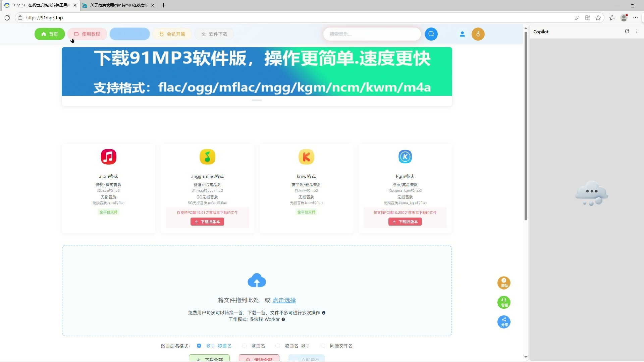Click the 点击选择 file upload link

click(284, 300)
